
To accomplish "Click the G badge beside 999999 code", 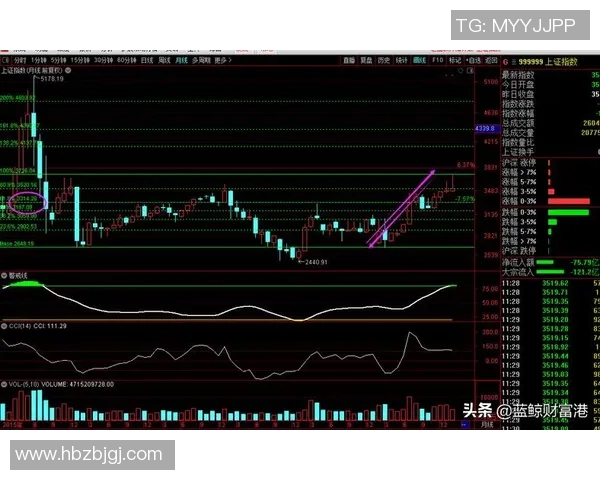I will click(x=506, y=60).
